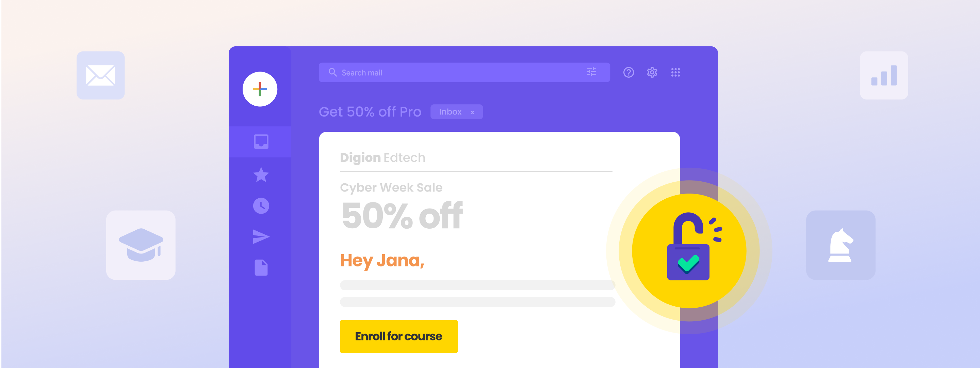This screenshot has height=368, width=980.
Task: Click the envelope mail tile
Action: (100, 75)
